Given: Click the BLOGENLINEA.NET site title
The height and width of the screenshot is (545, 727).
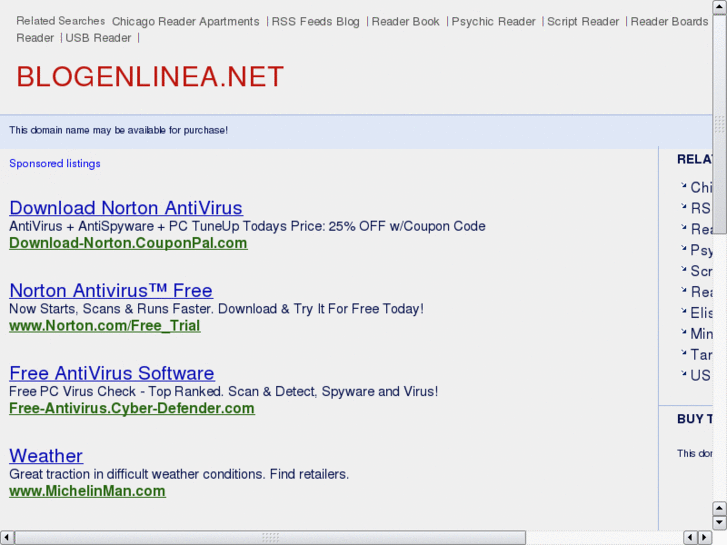Looking at the screenshot, I should [150, 77].
